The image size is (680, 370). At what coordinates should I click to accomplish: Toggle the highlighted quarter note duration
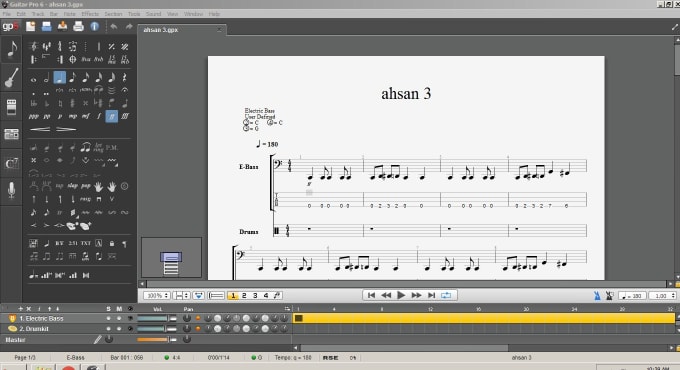coord(59,78)
